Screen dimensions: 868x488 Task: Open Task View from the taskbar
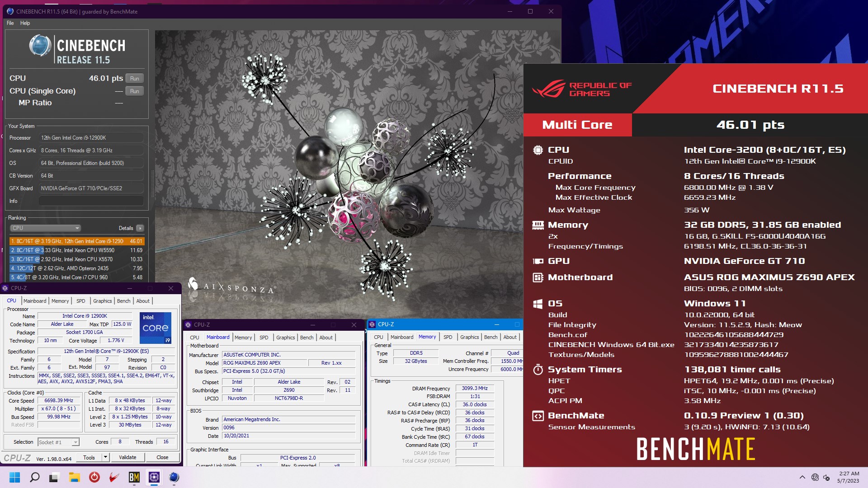point(54,477)
